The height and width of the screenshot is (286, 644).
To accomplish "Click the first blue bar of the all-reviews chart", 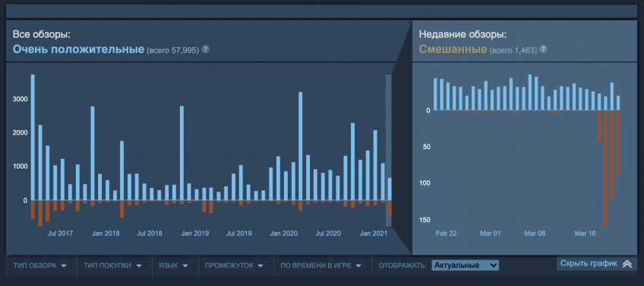I will 33,138.
